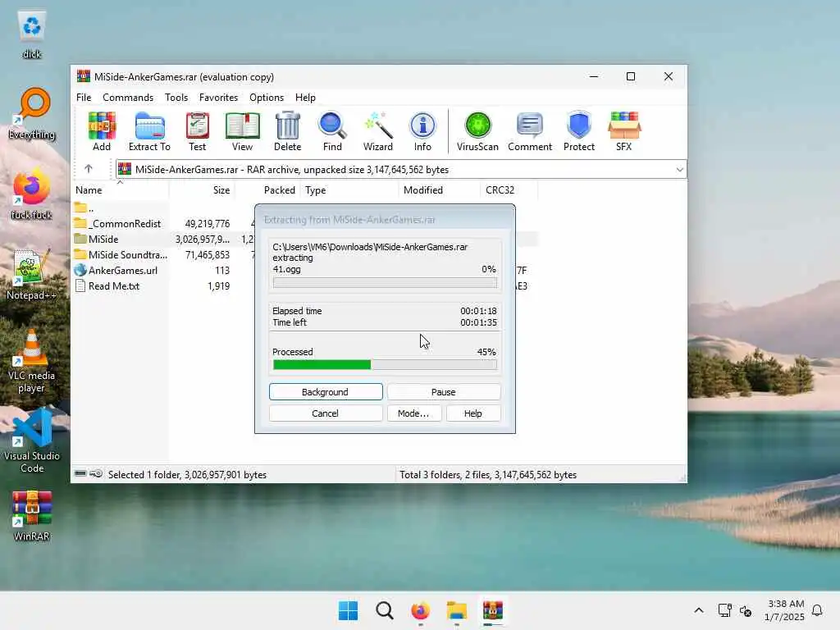Click the taskbar volume icon
Viewport: 840px width, 630px height.
(x=746, y=610)
